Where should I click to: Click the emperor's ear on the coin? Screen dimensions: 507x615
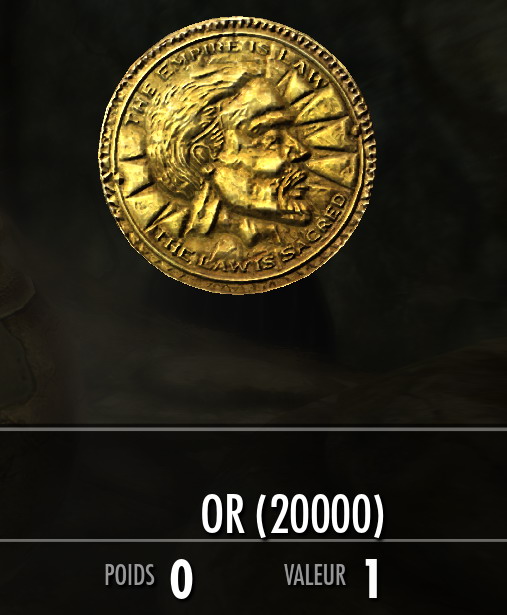coord(203,157)
